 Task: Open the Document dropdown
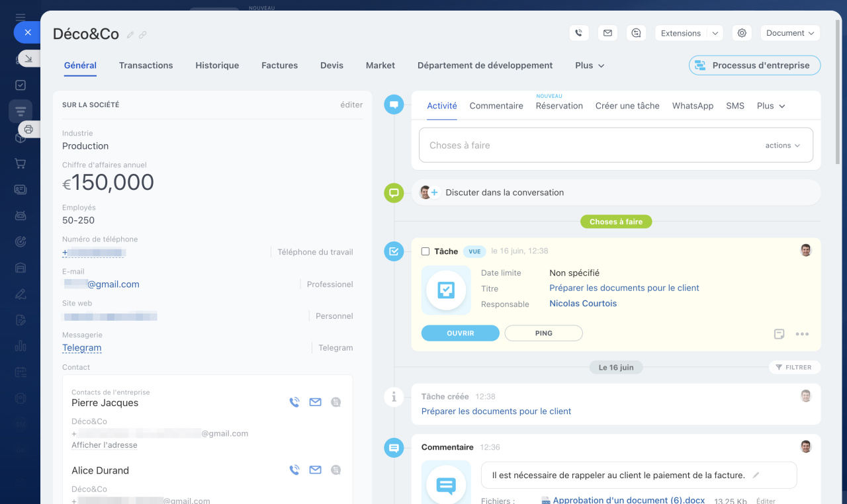[x=790, y=33]
